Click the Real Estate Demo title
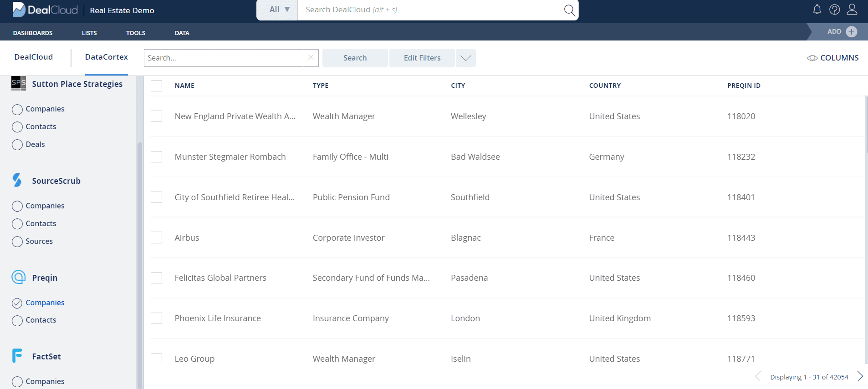 coord(122,10)
